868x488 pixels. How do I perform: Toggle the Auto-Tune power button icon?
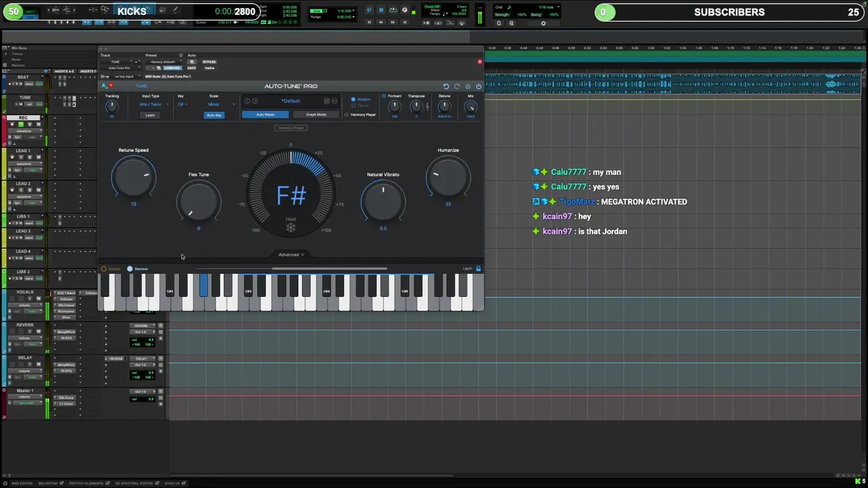click(478, 86)
